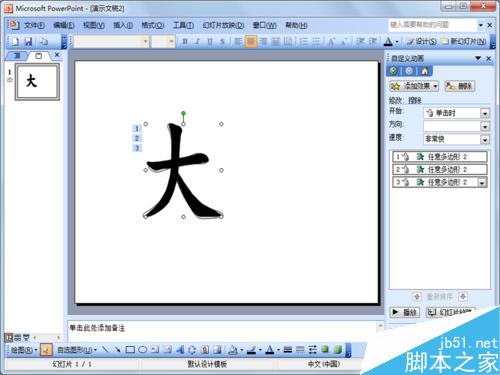Open the font name combo box
The width and height of the screenshot is (500, 375).
point(111,42)
